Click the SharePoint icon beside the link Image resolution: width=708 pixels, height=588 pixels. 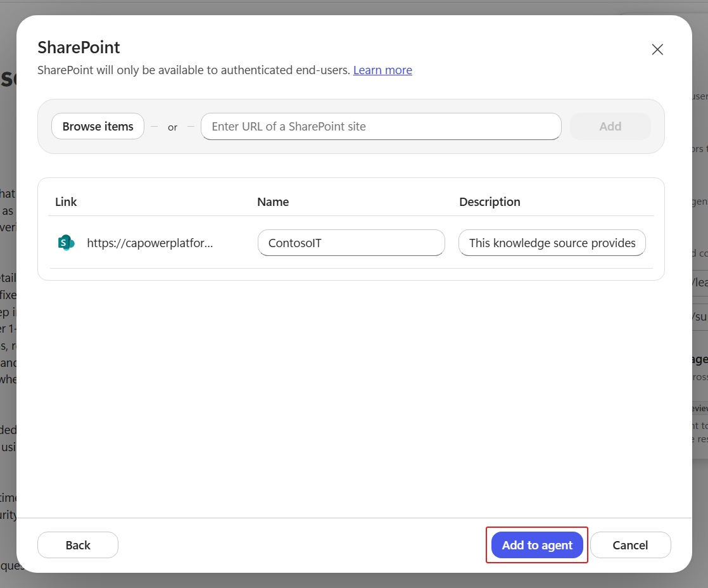(x=66, y=243)
